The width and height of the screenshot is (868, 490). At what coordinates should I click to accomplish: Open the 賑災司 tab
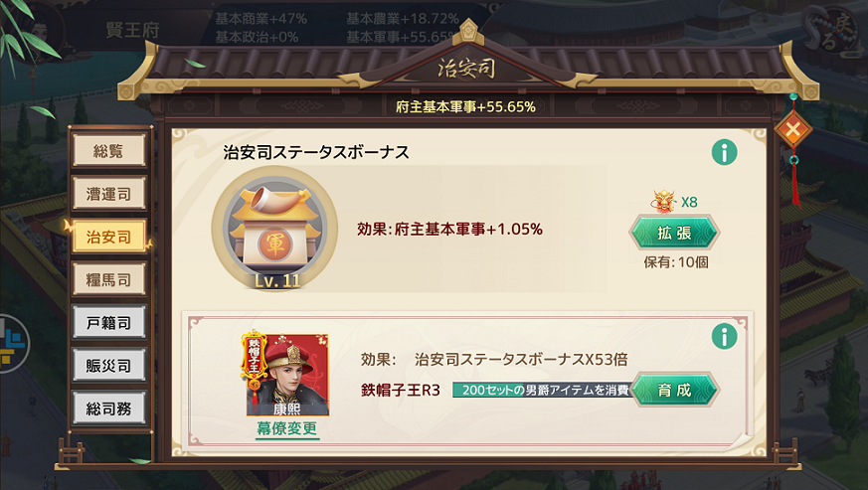(109, 366)
